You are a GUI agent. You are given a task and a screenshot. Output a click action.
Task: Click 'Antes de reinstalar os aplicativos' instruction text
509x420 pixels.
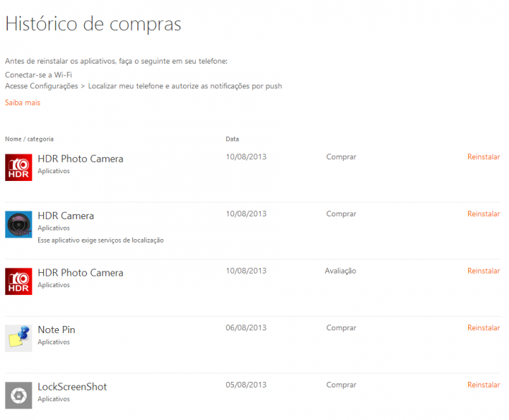pos(116,61)
